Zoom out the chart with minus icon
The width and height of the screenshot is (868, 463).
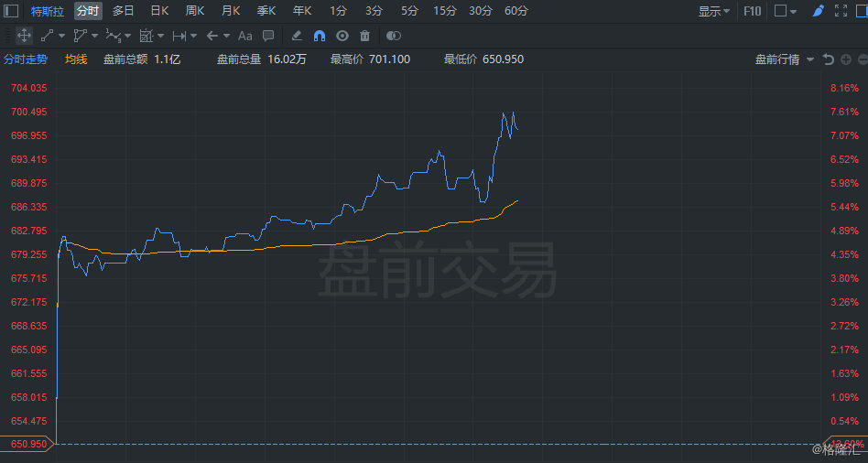(x=863, y=59)
